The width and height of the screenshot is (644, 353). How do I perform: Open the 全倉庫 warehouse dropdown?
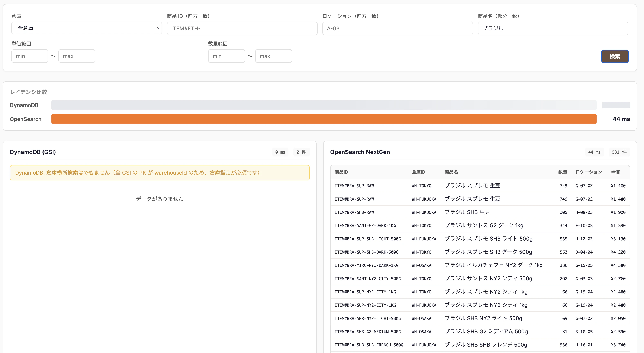click(x=86, y=28)
